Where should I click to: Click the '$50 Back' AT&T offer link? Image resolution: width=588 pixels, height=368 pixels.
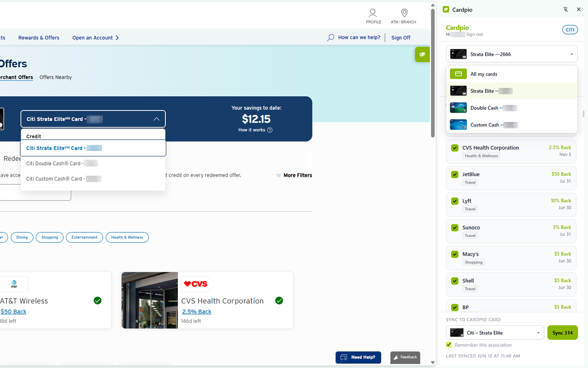pyautogui.click(x=13, y=311)
